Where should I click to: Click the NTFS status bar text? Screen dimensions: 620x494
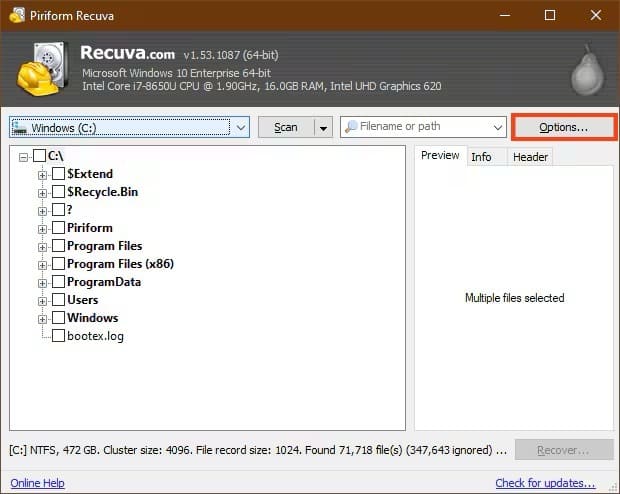click(x=258, y=450)
